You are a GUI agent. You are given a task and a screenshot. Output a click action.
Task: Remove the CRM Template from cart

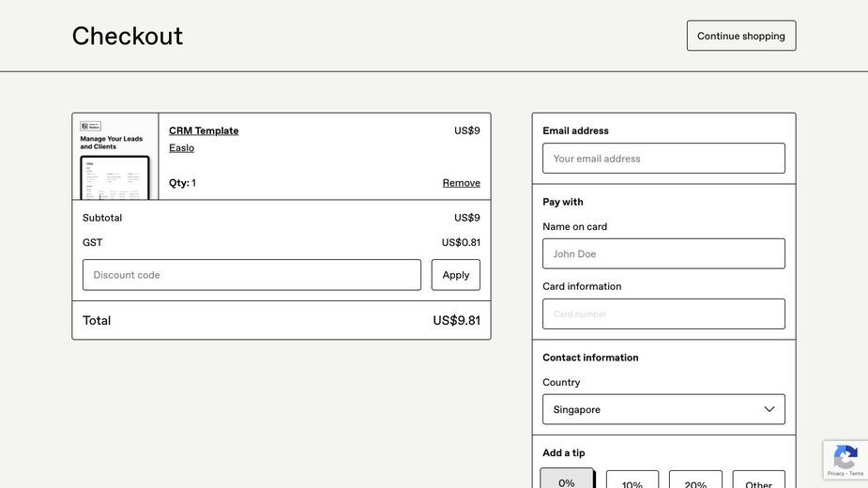[x=461, y=183]
